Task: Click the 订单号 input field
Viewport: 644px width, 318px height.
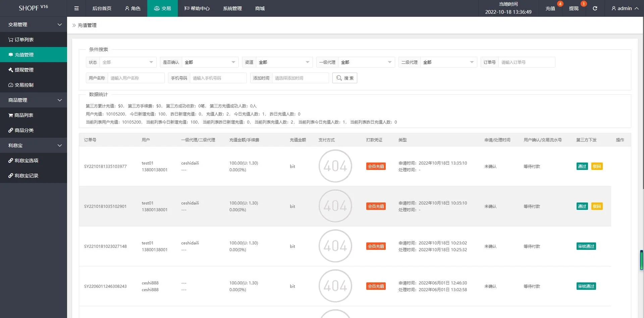Action: click(526, 62)
